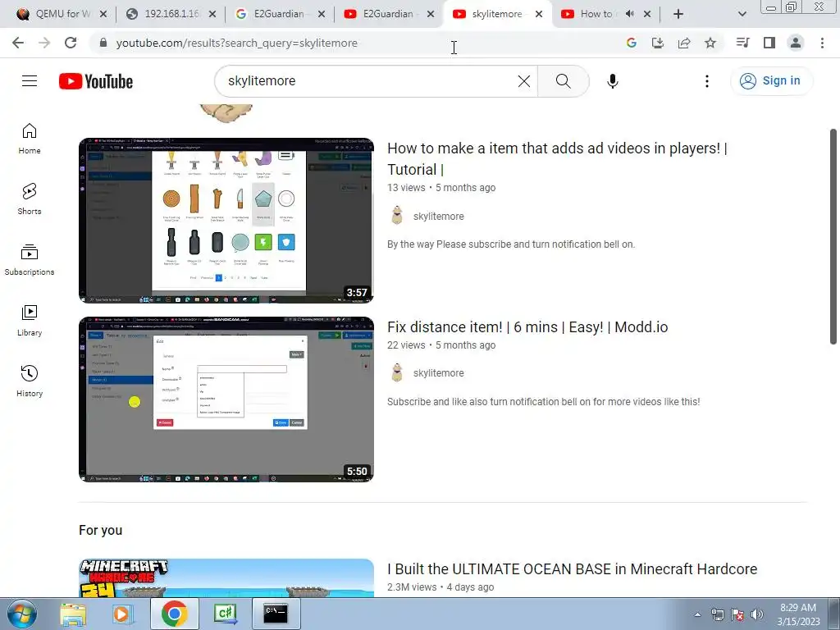
Task: Click install/download icon in address bar
Action: click(657, 43)
